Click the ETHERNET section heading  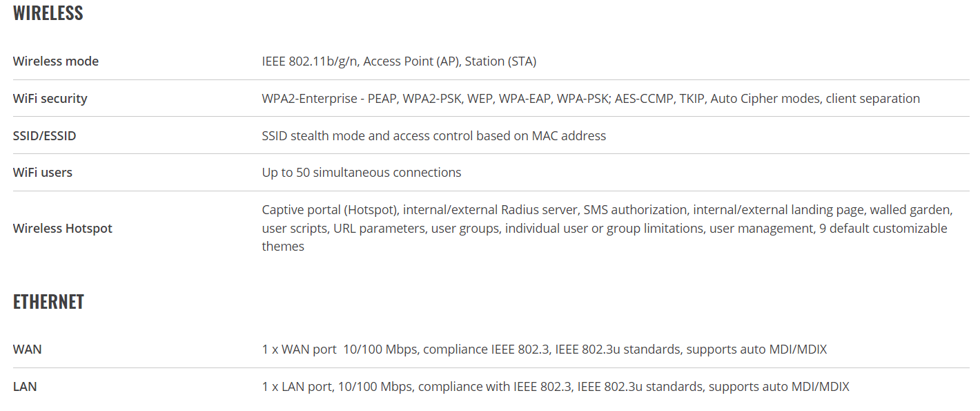coord(48,302)
